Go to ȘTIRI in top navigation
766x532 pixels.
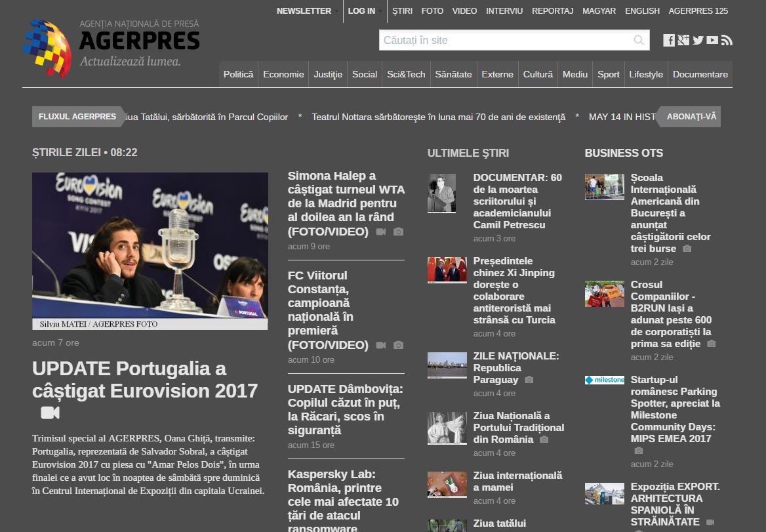[x=402, y=10]
